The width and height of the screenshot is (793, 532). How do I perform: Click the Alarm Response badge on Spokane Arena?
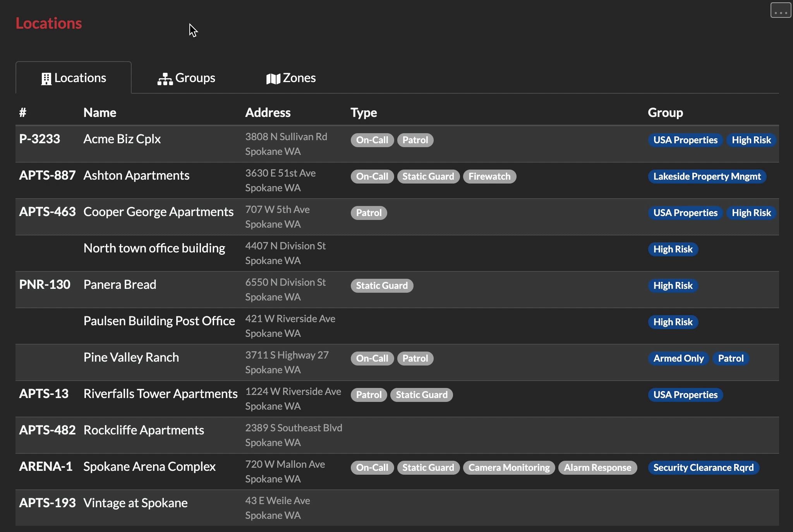click(598, 467)
